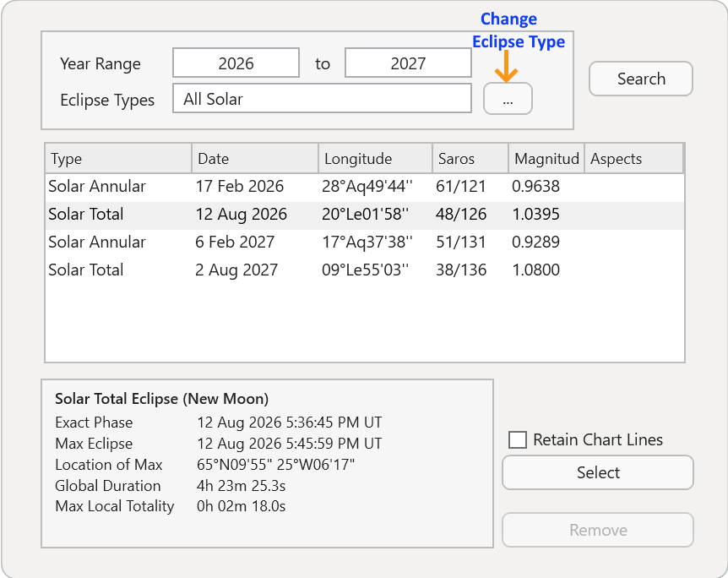Edit the end year field 2027
The width and height of the screenshot is (728, 578).
click(408, 63)
